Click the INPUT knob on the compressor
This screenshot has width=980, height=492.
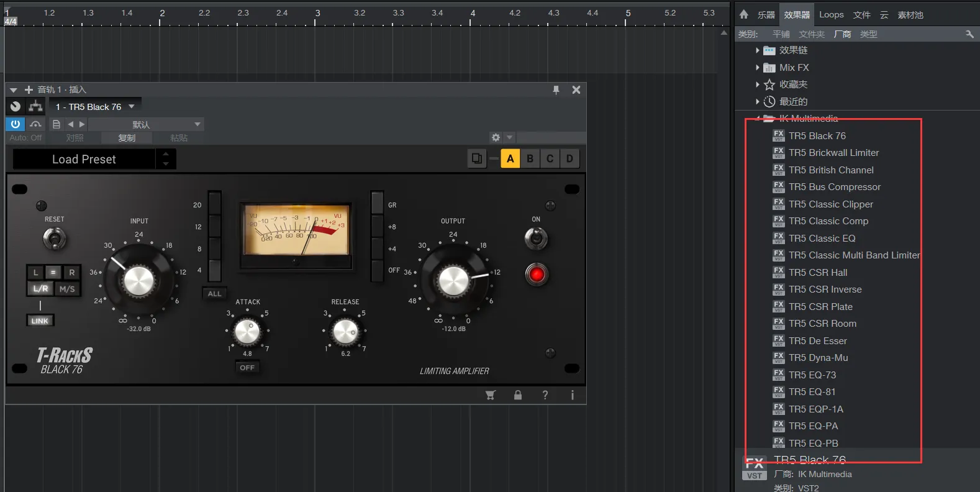coord(138,281)
